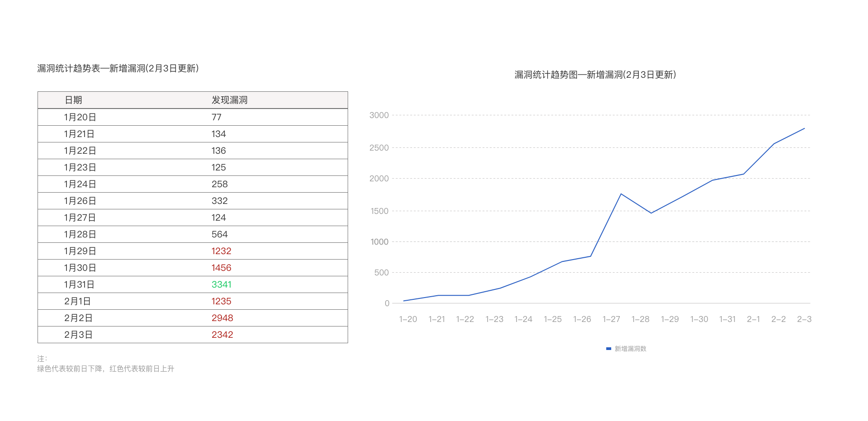Click the 2-3 x-axis label

click(x=804, y=319)
